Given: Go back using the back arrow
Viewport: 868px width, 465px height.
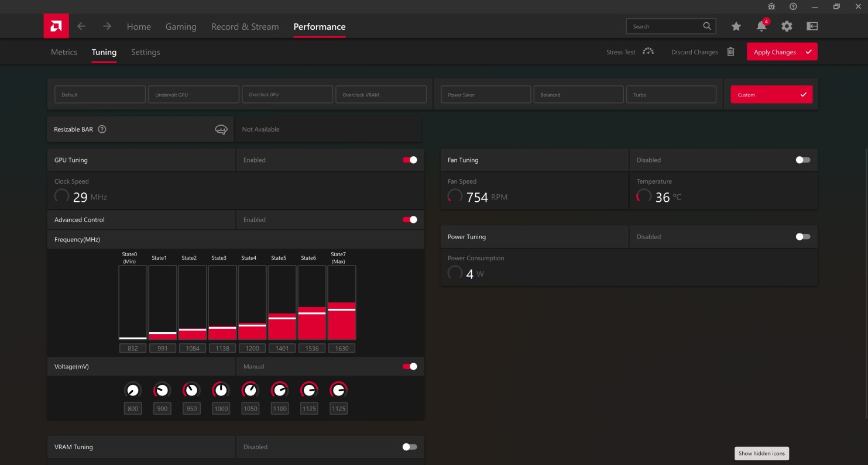Looking at the screenshot, I should tap(81, 26).
